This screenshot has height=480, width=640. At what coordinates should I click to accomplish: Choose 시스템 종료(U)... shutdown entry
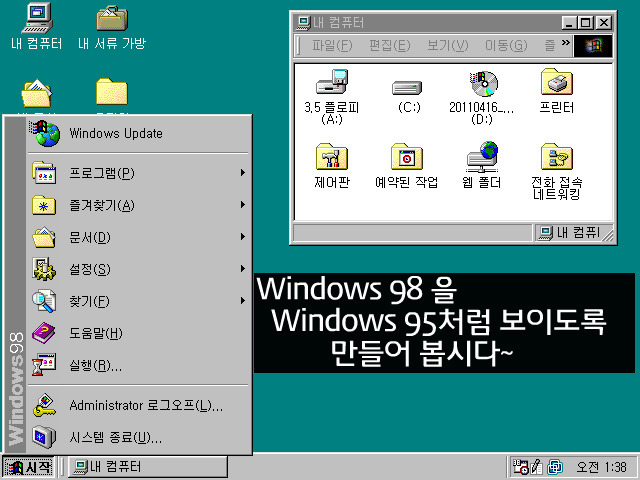point(138,438)
